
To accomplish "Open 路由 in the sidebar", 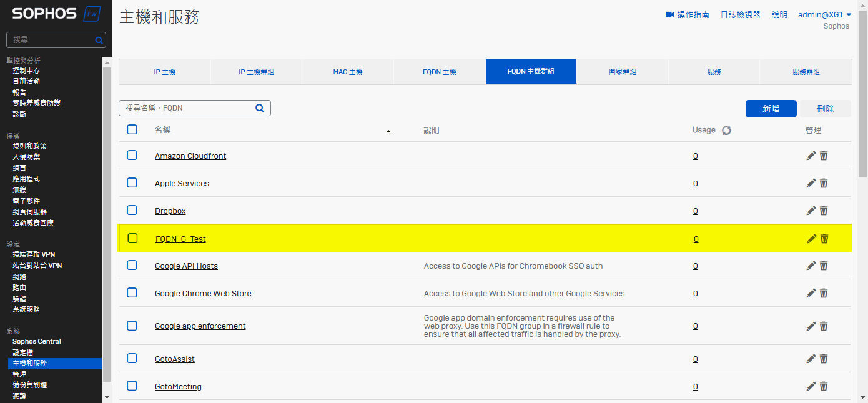I will 19,287.
